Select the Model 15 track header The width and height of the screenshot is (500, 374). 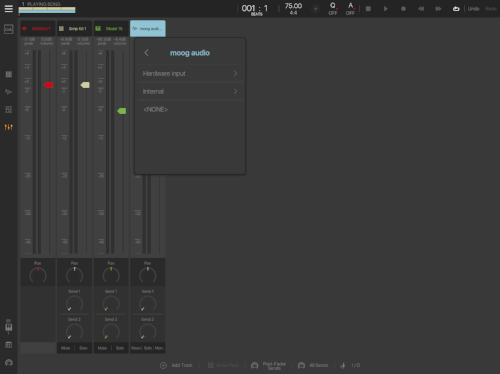pos(111,29)
